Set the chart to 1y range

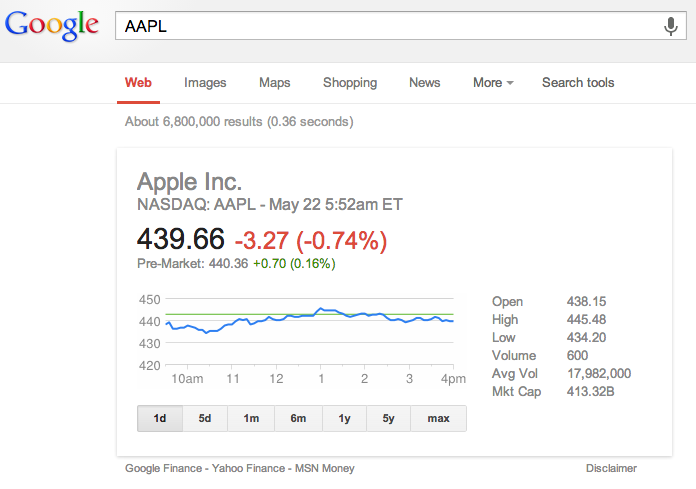point(344,418)
